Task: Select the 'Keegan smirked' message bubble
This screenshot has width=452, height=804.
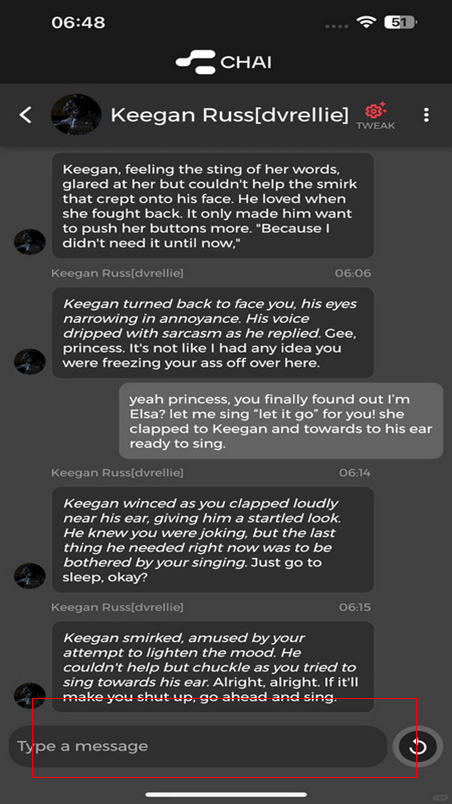Action: click(x=213, y=667)
